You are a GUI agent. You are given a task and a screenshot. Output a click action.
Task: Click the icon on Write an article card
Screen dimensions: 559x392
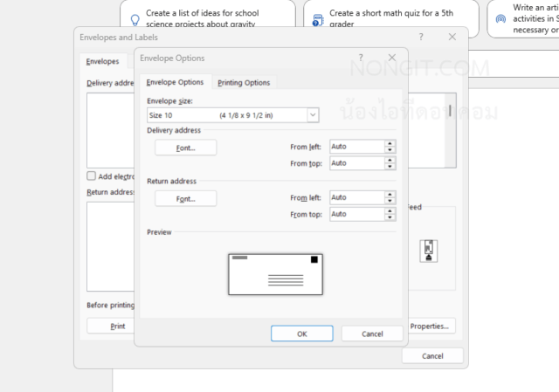[x=500, y=19]
